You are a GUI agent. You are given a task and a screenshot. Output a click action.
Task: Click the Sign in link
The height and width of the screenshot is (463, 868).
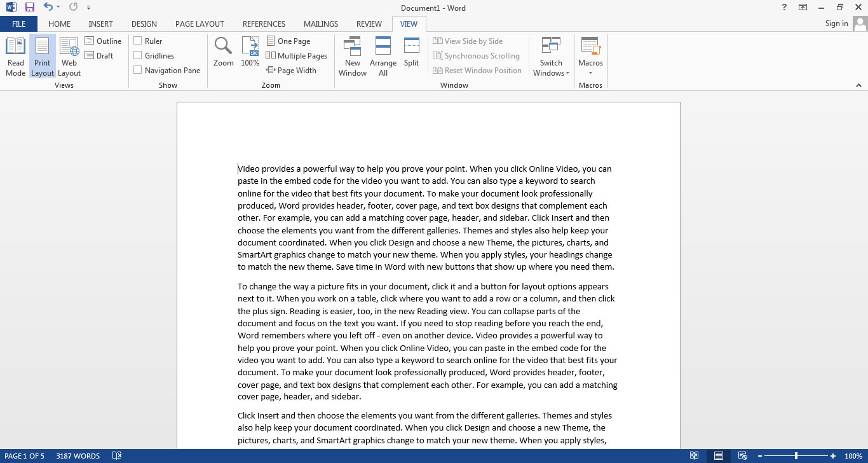[x=836, y=24]
